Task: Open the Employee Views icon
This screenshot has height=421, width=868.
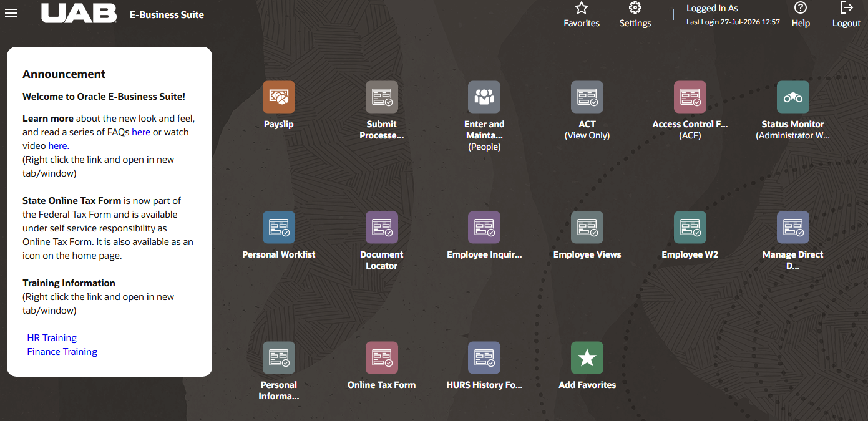Action: (587, 228)
